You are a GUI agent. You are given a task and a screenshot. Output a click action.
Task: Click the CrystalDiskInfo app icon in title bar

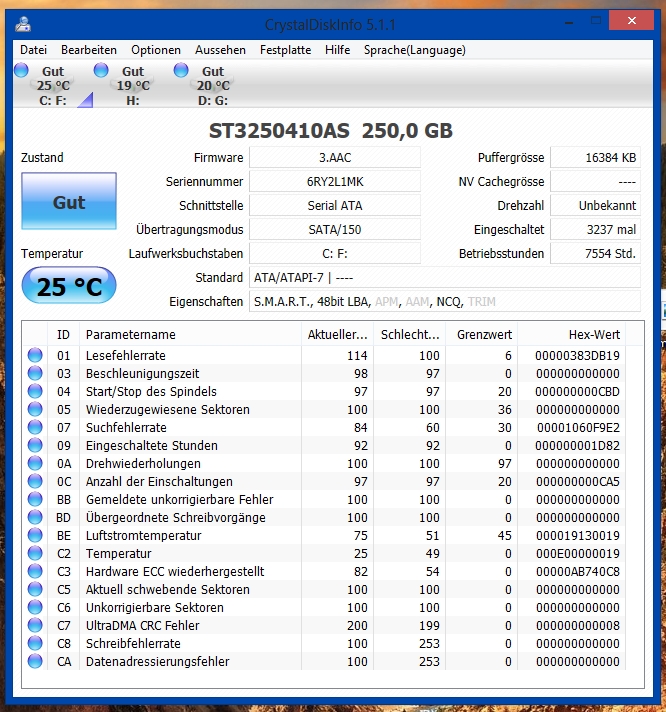(x=23, y=24)
